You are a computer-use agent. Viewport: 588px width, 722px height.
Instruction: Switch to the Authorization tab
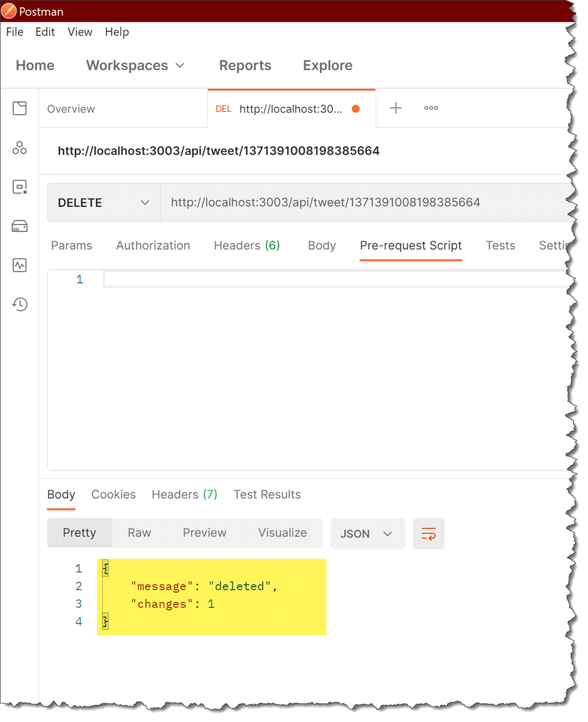pos(153,246)
